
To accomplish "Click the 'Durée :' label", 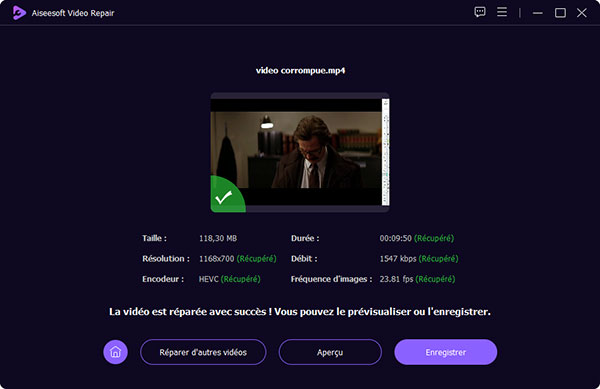I will pyautogui.click(x=305, y=238).
